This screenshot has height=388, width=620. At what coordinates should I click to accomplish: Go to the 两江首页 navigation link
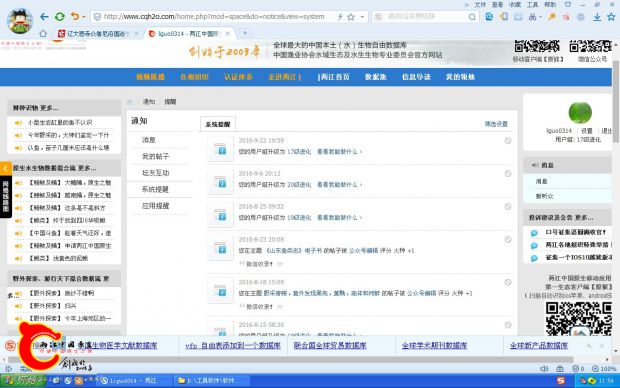coord(334,77)
